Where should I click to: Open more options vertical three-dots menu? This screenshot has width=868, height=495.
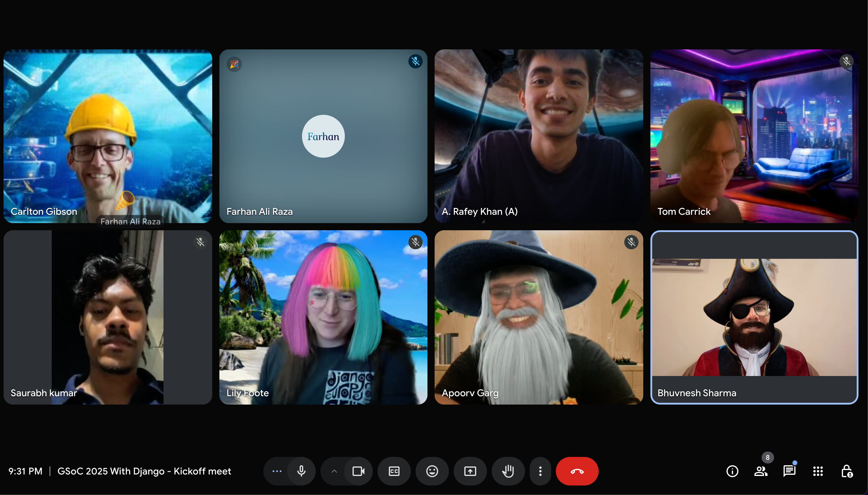tap(540, 471)
